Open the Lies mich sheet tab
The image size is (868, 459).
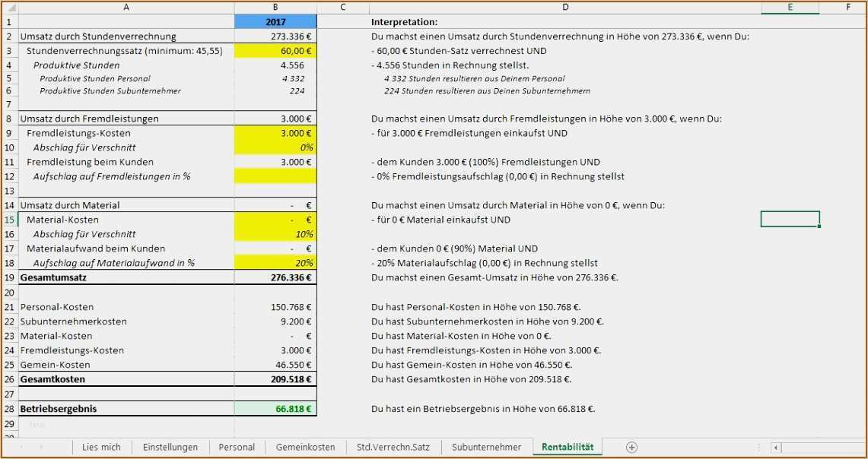[101, 447]
